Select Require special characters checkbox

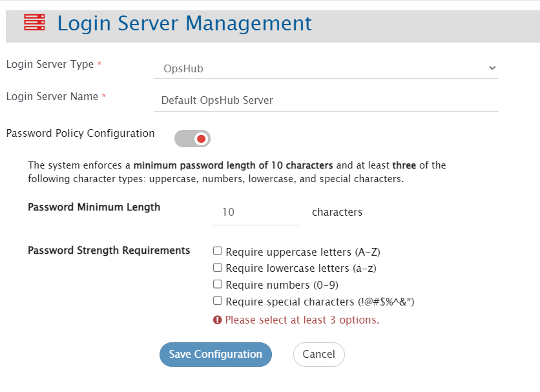pyautogui.click(x=218, y=301)
